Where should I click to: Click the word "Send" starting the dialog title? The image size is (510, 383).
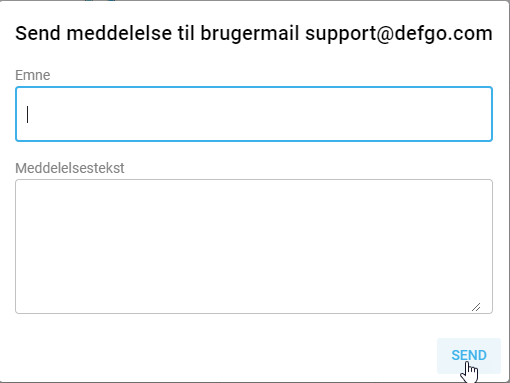(x=38, y=33)
